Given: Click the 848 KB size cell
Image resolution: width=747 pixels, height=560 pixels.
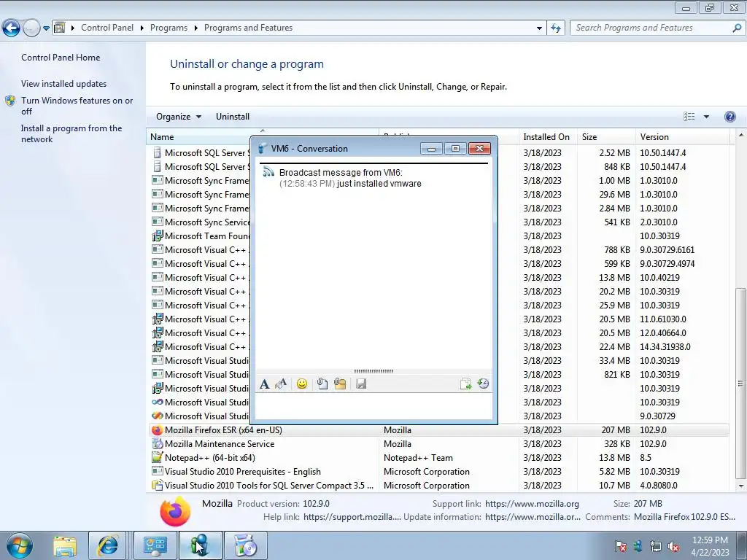Looking at the screenshot, I should coord(617,167).
